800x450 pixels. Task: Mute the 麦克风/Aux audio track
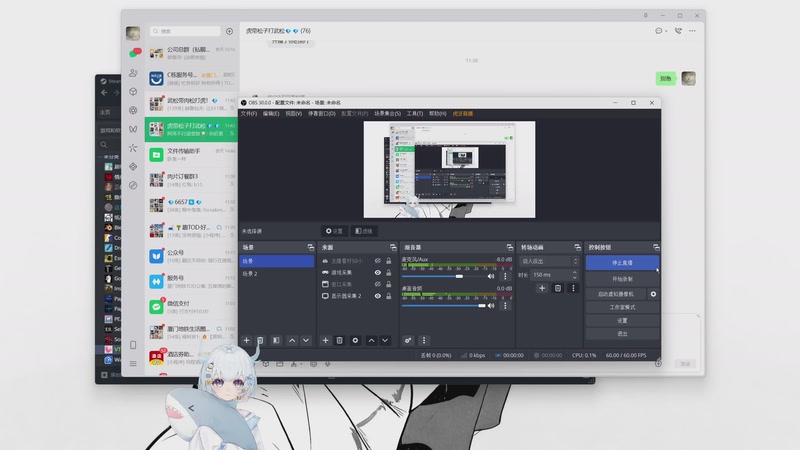(x=491, y=276)
